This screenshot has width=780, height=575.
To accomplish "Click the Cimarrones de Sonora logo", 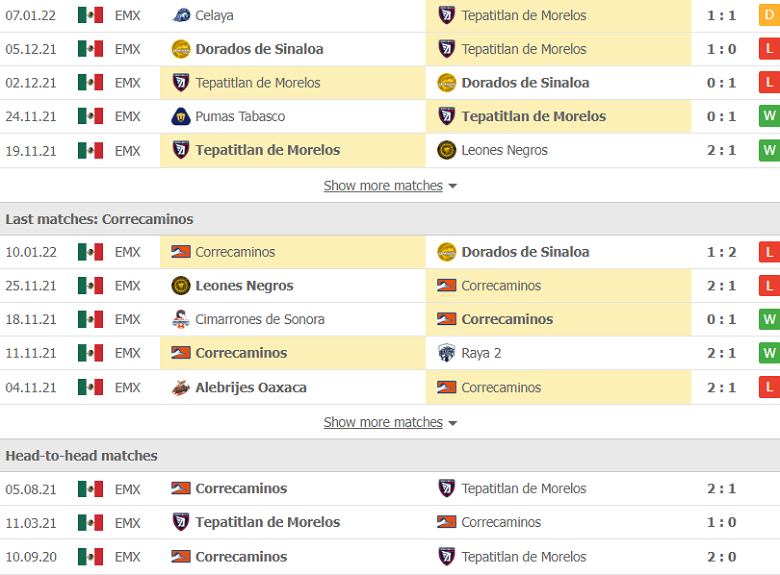I will coord(181,319).
